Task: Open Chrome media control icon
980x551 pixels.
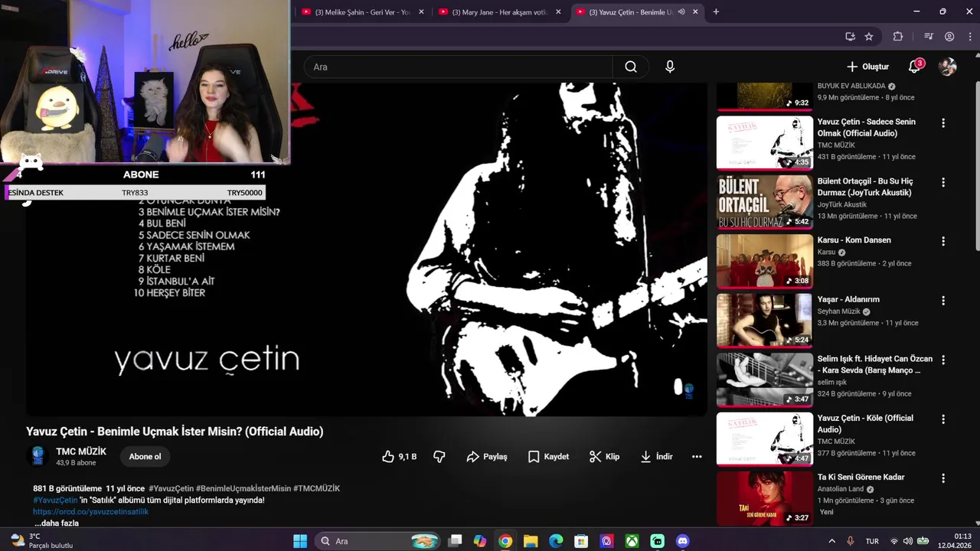Action: [x=929, y=37]
